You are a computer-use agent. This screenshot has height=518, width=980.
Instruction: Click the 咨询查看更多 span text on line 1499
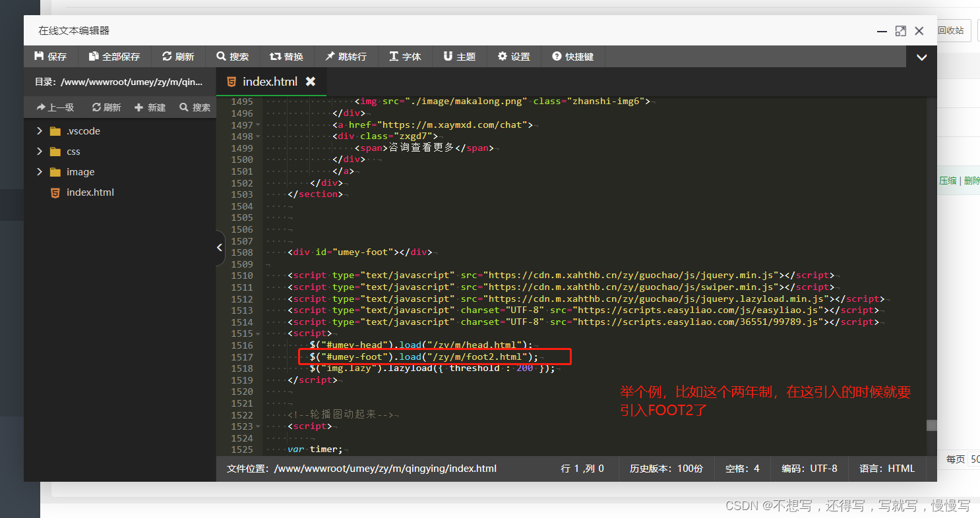tap(422, 148)
